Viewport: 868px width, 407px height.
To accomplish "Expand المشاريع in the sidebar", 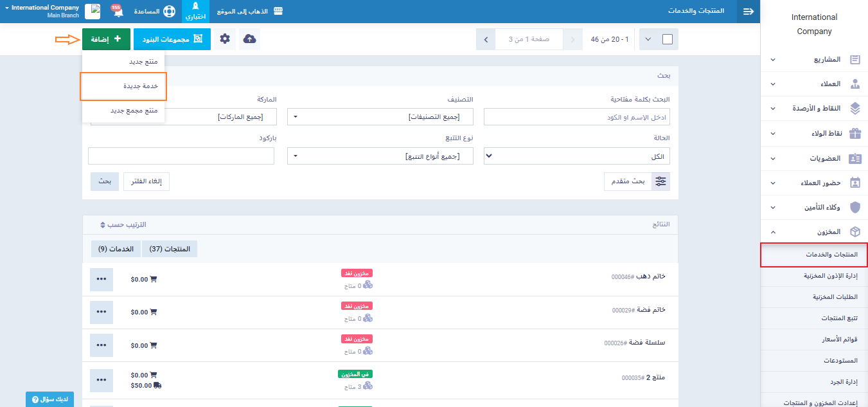I will click(814, 59).
